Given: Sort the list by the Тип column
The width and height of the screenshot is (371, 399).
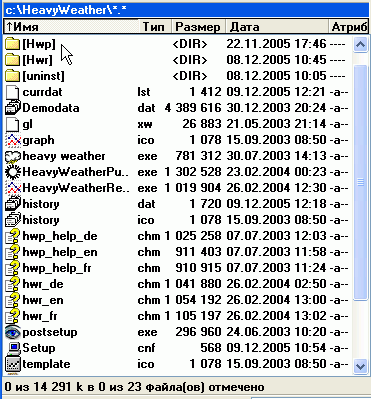Looking at the screenshot, I should click(155, 27).
